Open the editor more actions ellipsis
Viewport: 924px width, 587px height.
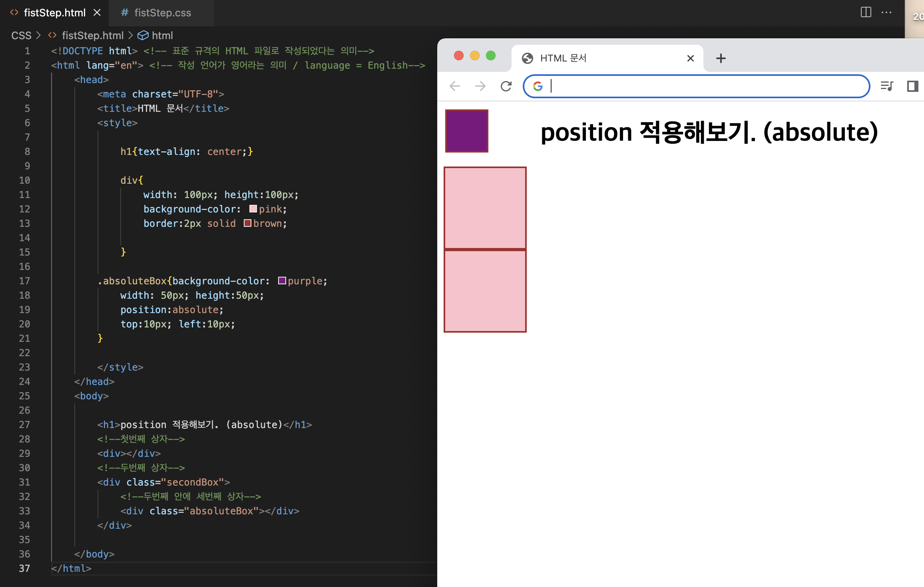click(886, 12)
